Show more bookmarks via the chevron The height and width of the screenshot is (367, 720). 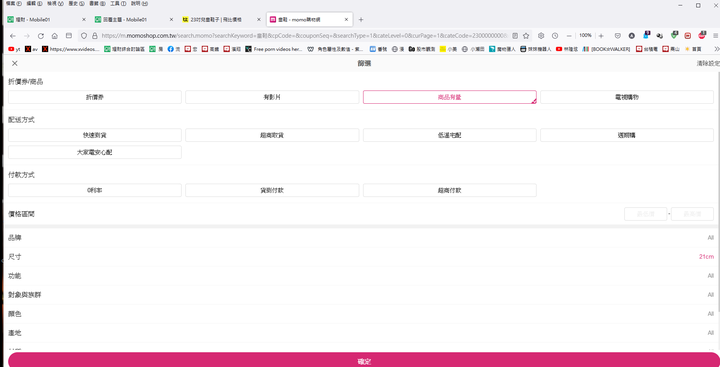click(x=716, y=49)
